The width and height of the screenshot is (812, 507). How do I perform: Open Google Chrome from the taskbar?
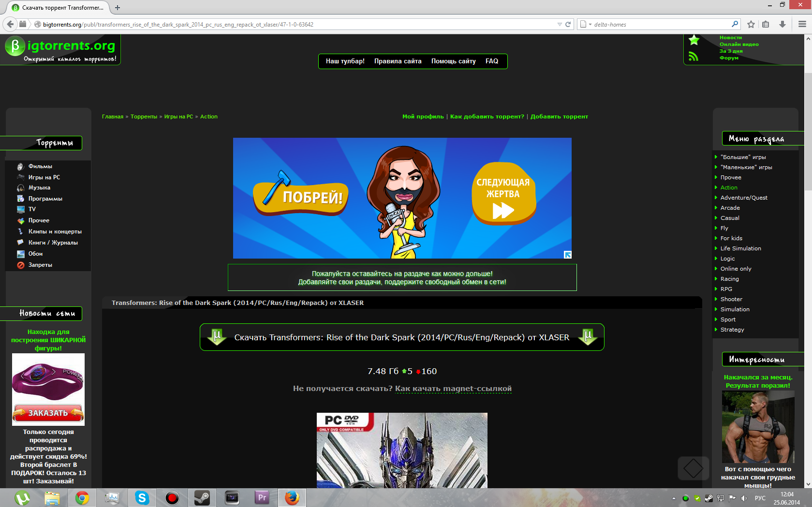82,498
